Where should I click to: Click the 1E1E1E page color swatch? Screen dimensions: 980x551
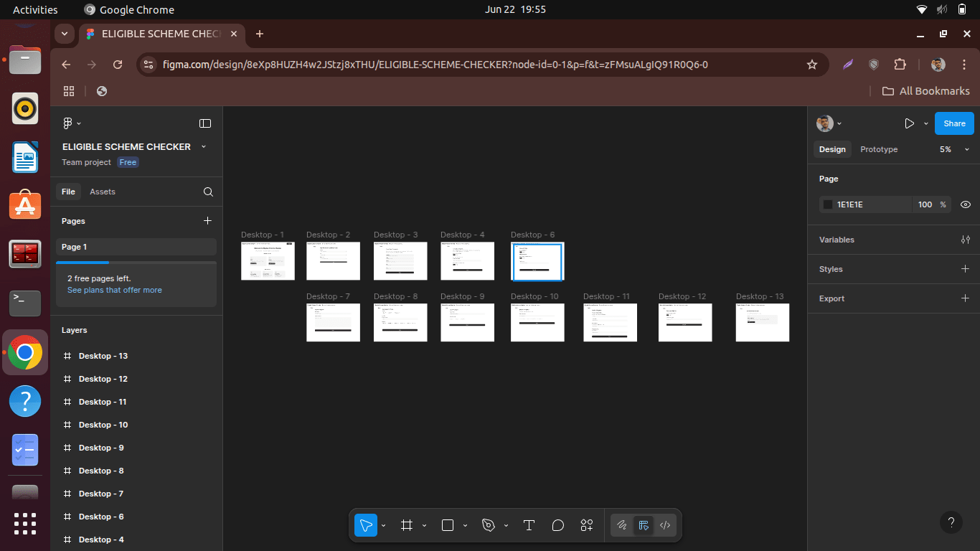(x=828, y=204)
